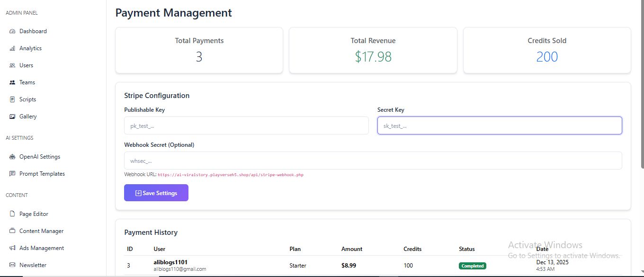644x277 pixels.
Task: Click the Total Revenue stats card
Action: click(x=373, y=50)
